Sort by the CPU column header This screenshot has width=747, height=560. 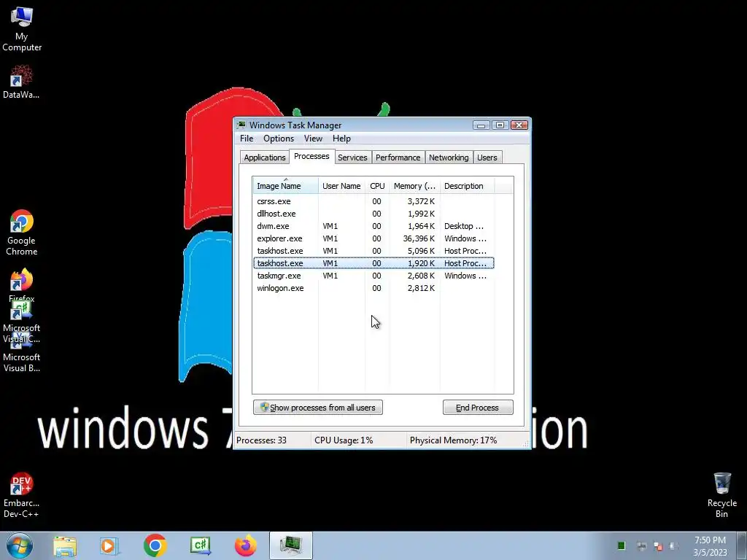tap(377, 186)
